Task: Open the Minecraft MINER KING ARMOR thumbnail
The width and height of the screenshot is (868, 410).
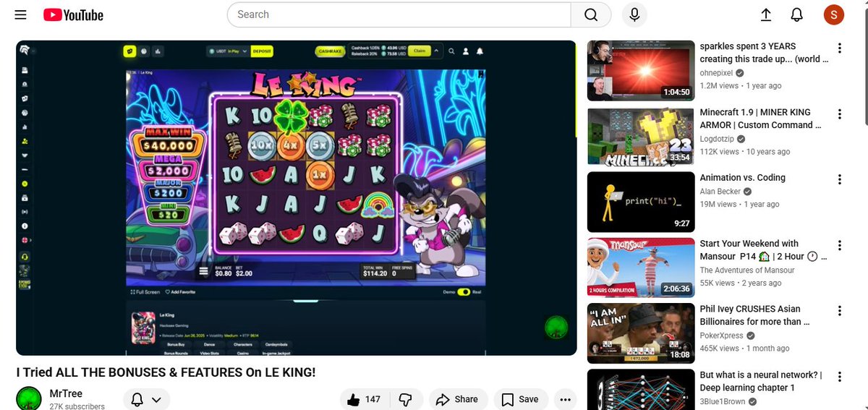Action: point(640,136)
